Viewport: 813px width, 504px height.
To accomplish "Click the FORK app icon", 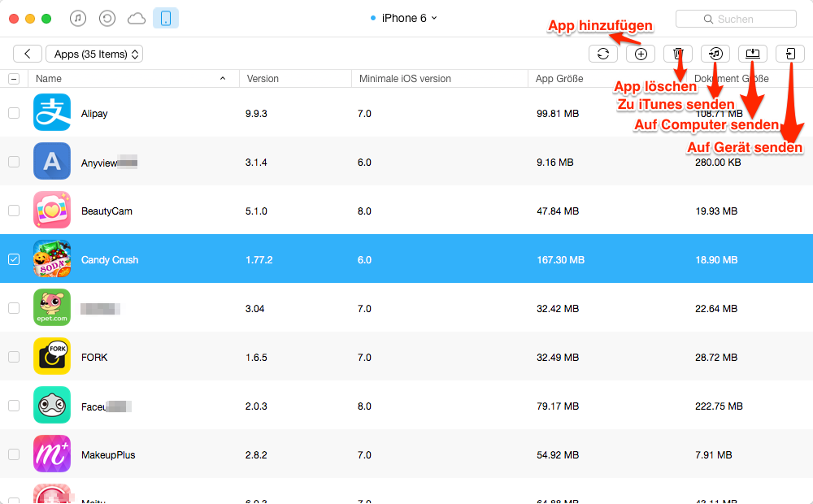I will click(52, 356).
